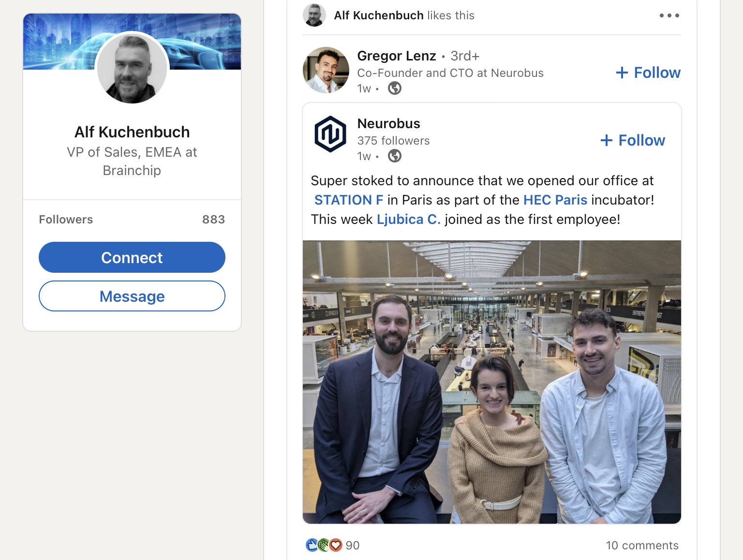View the 10 comments on the post

(x=642, y=545)
